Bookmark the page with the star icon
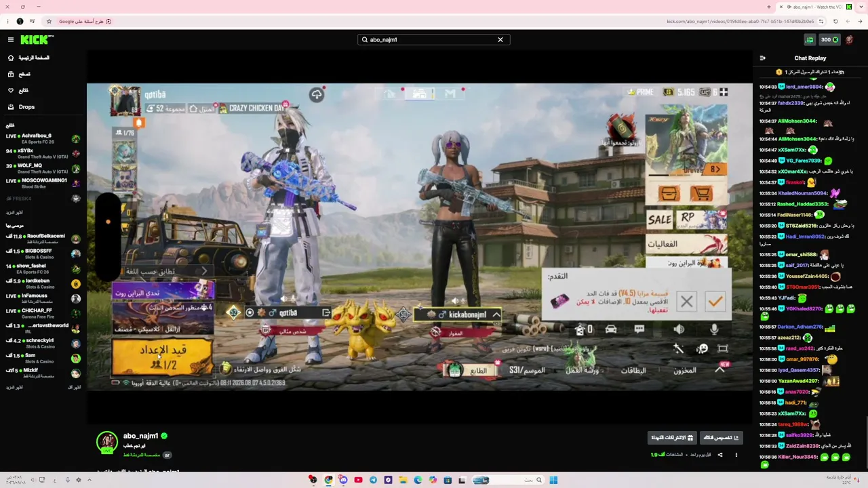Screen dimensions: 868x488 49,22
